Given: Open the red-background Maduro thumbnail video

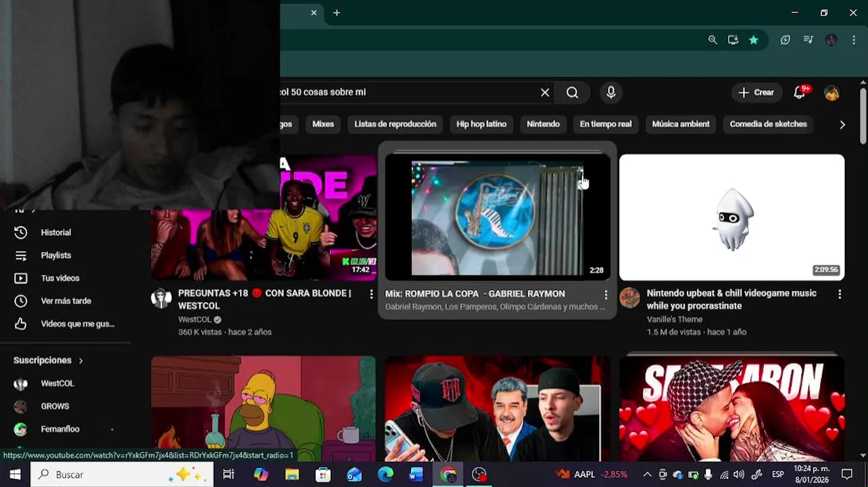Looking at the screenshot, I should point(497,408).
